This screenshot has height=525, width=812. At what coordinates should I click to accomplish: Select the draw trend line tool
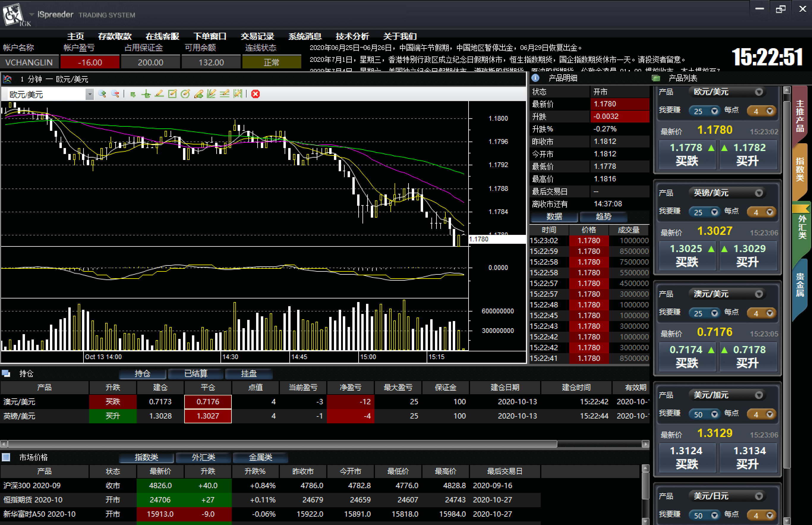click(x=159, y=94)
